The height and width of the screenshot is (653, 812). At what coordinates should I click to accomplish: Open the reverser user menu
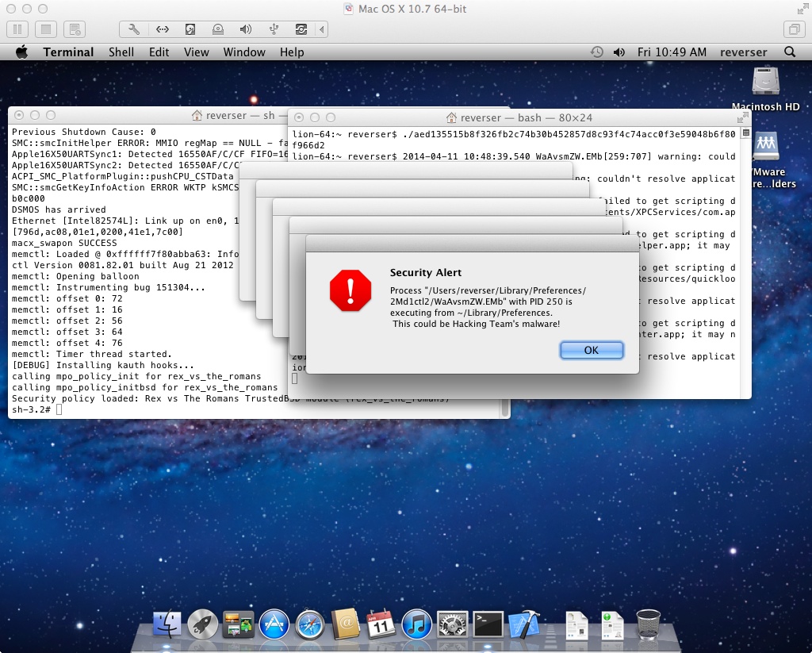[x=743, y=52]
